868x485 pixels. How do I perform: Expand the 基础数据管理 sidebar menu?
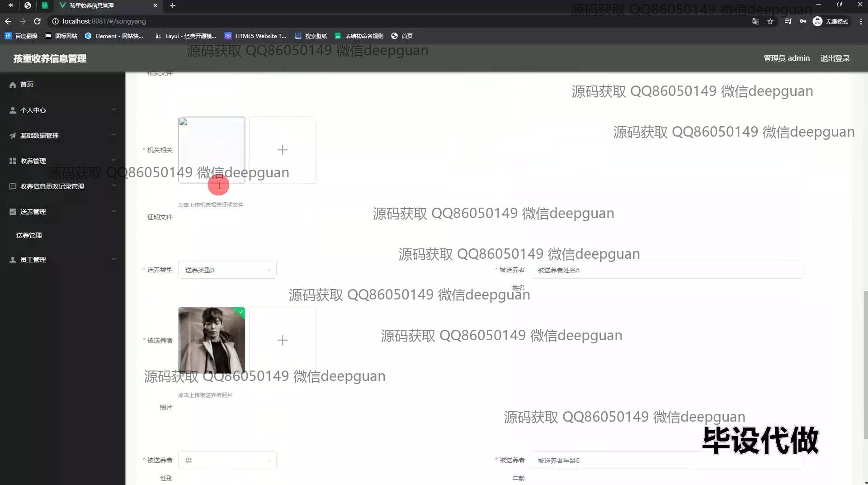pos(62,135)
